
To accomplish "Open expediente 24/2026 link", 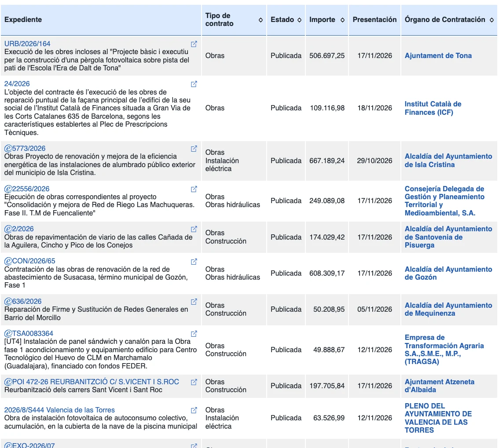I will pos(17,84).
